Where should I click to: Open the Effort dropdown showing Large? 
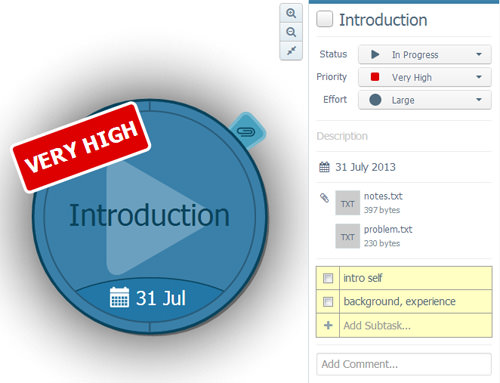click(x=425, y=100)
